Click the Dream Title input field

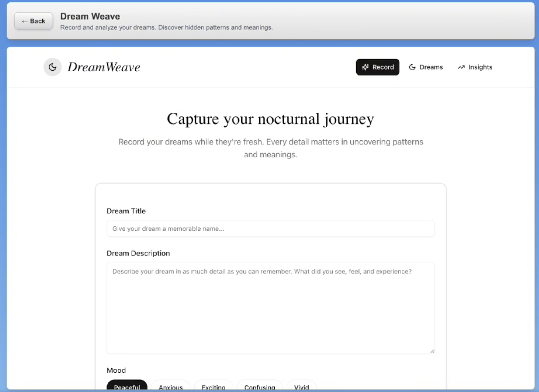tap(270, 228)
